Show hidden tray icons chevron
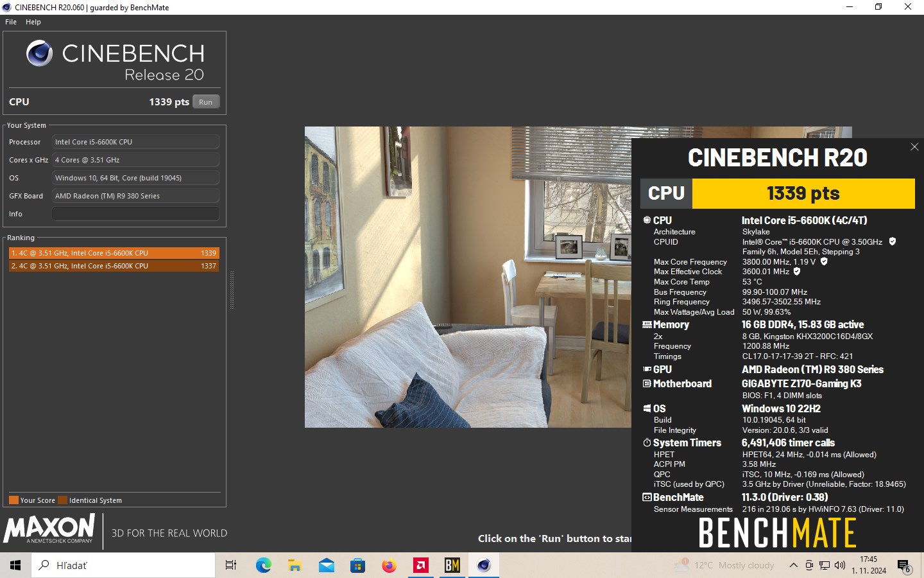The width and height of the screenshot is (924, 578). (x=794, y=565)
